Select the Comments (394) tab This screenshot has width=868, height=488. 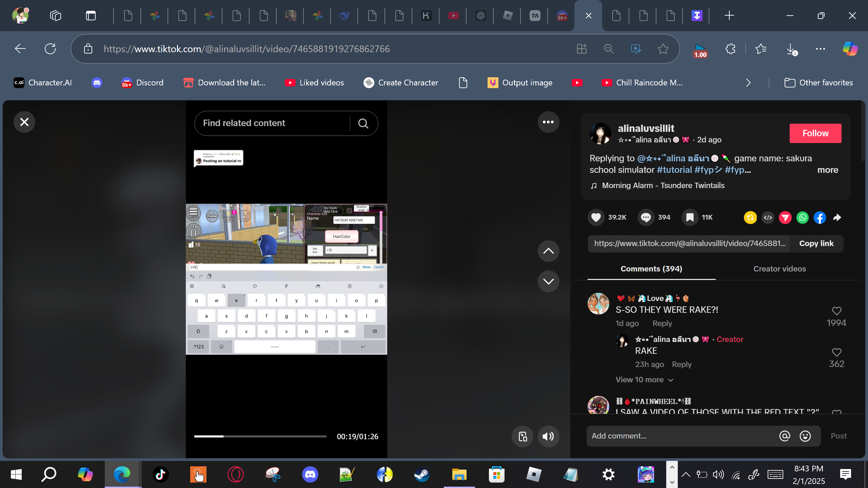[x=651, y=269]
